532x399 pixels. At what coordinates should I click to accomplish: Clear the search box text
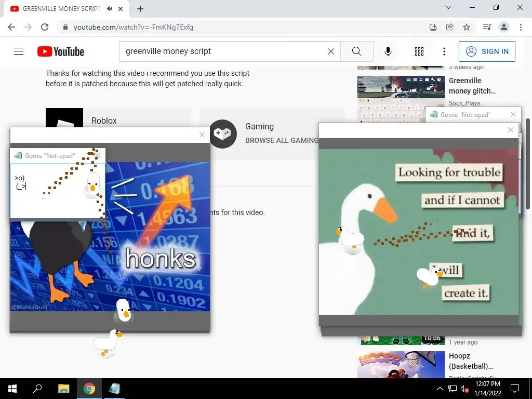(x=331, y=51)
